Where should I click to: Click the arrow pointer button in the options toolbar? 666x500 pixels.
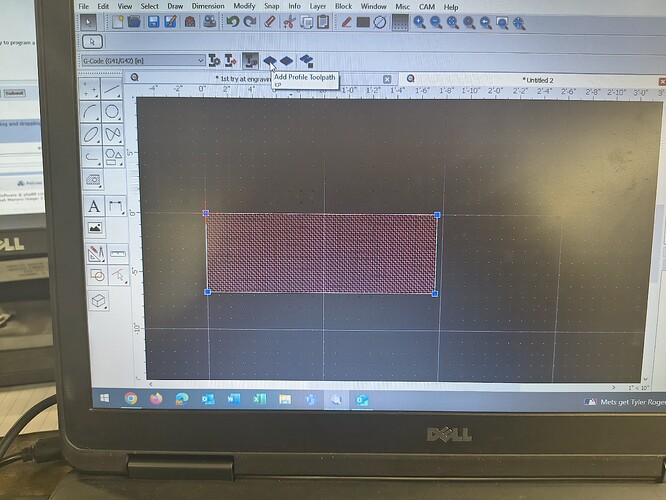(x=92, y=41)
